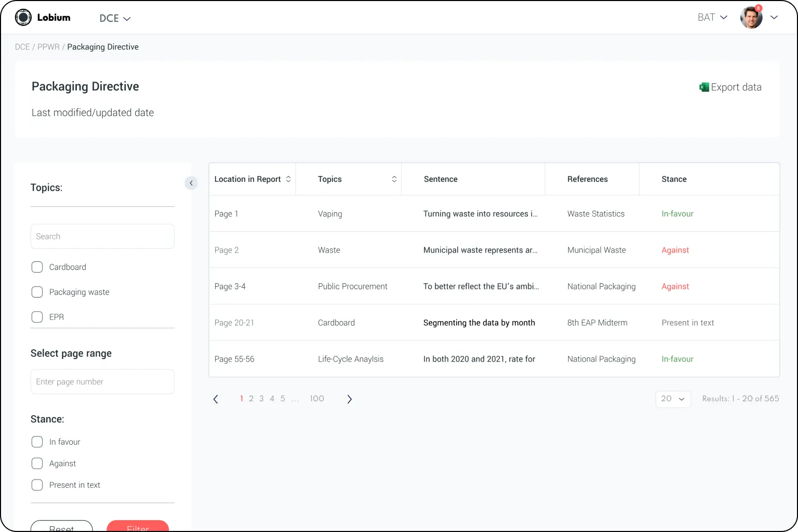Viewport: 798px width, 532px height.
Task: Check the Cardboard topic checkbox
Action: (x=37, y=267)
